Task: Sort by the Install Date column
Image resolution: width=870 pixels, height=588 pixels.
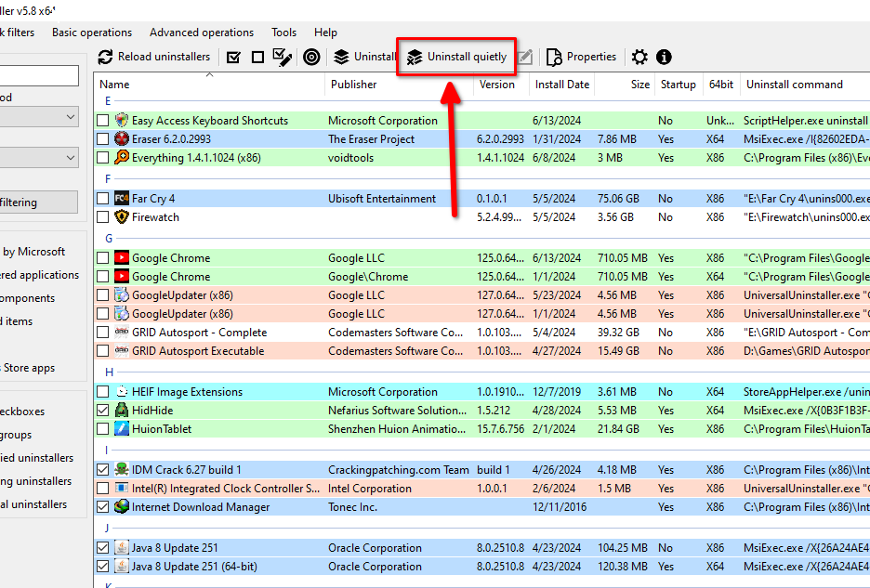Action: point(561,85)
